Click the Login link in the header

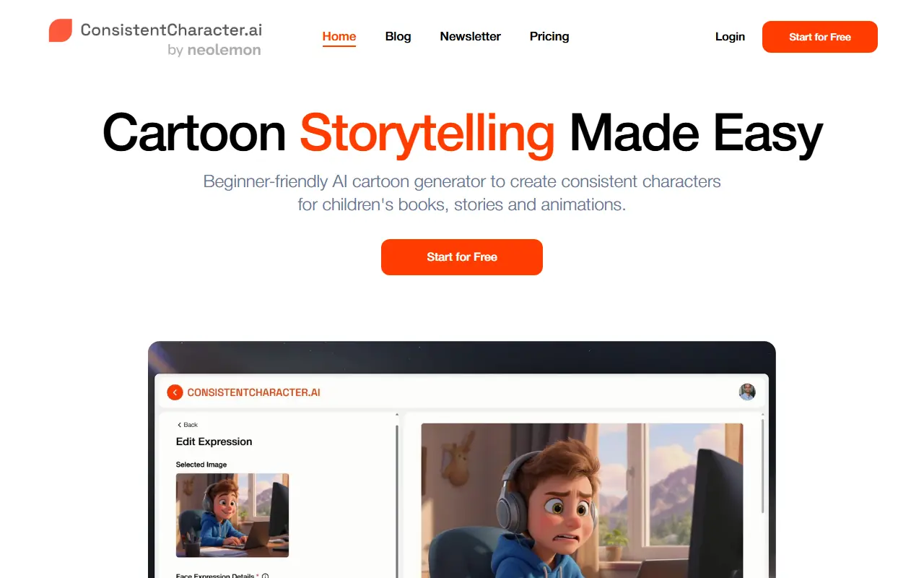(730, 36)
